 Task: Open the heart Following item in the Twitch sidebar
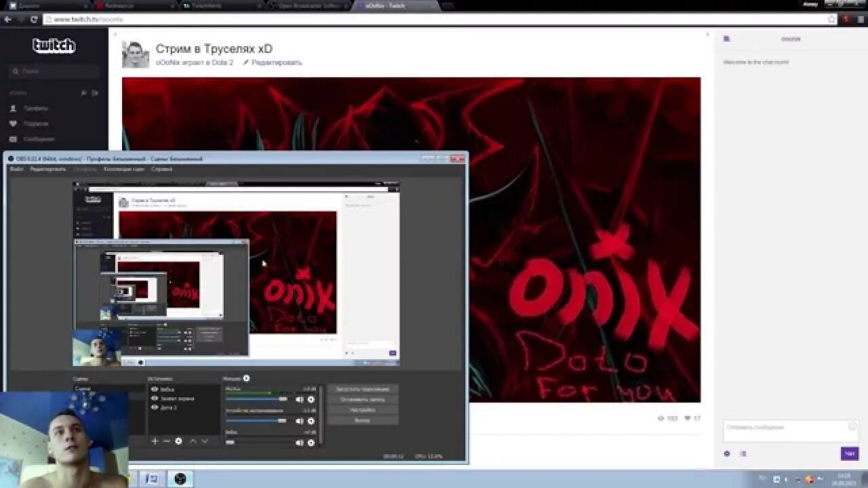tap(29, 124)
